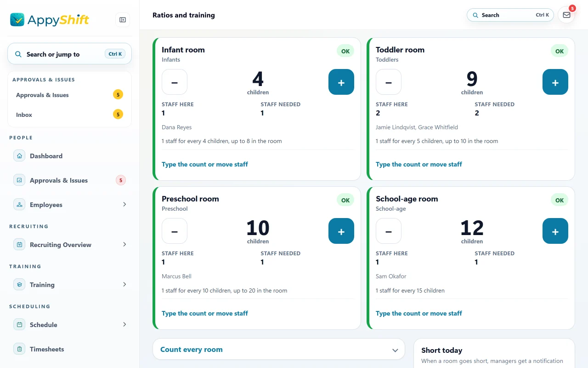
Task: Add a child to Preschool room
Action: (341, 231)
